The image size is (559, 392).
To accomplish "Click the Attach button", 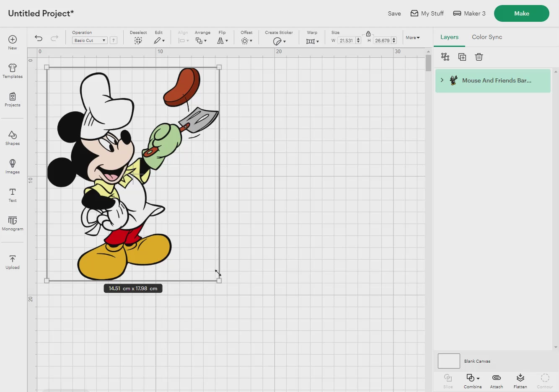I will point(497,381).
